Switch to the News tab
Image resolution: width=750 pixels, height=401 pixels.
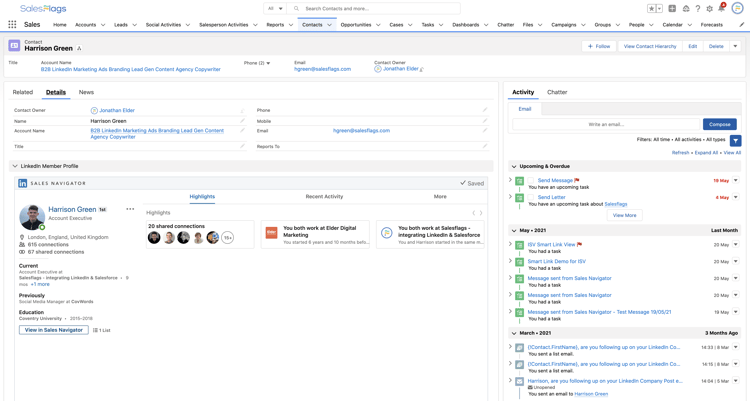click(86, 92)
